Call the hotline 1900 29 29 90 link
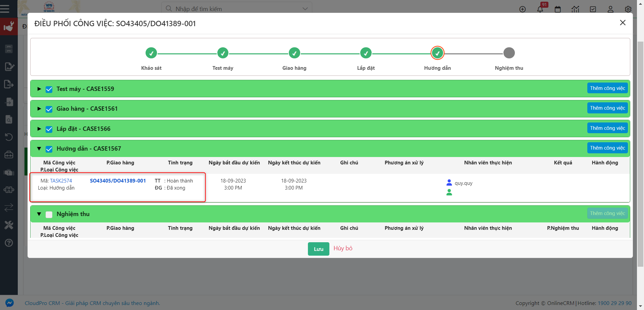The width and height of the screenshot is (644, 310). pyautogui.click(x=614, y=303)
